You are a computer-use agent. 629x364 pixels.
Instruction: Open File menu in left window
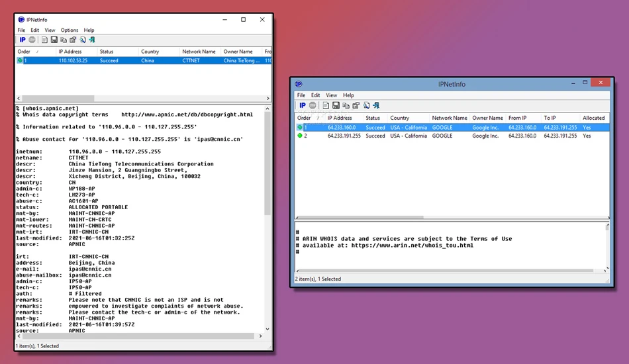tap(21, 30)
